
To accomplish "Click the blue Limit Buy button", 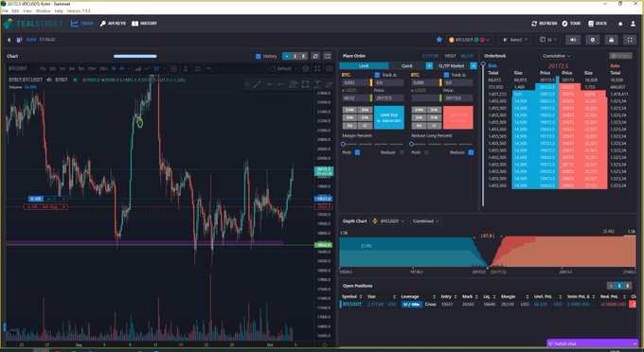I will [x=389, y=117].
